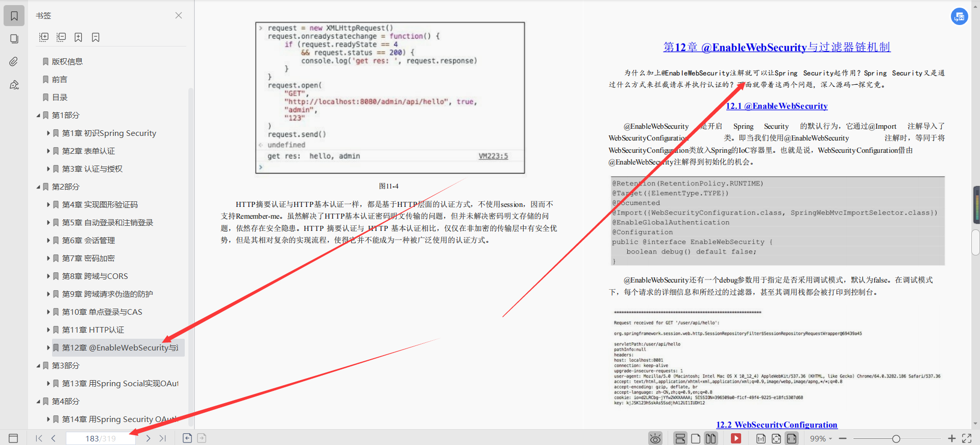Go forward to next view
This screenshot has height=445, width=980.
pyautogui.click(x=202, y=438)
